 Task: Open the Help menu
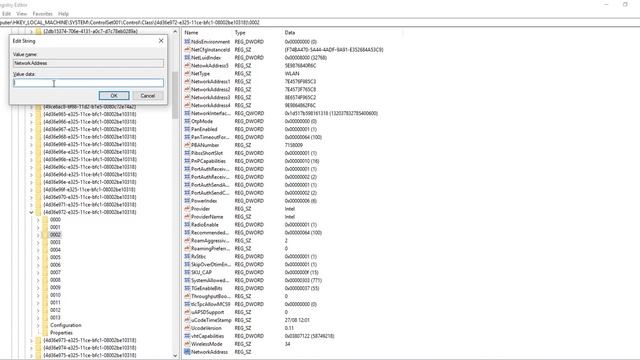[63, 13]
